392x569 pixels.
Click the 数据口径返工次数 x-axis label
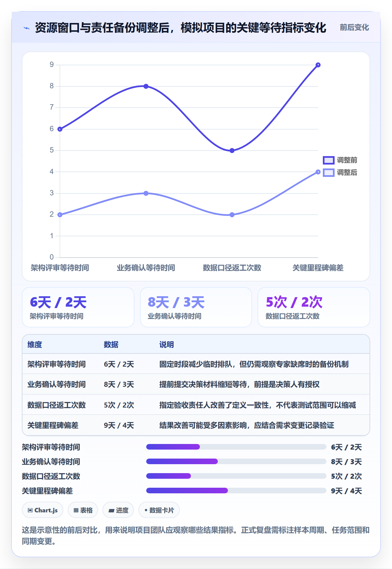coord(232,268)
